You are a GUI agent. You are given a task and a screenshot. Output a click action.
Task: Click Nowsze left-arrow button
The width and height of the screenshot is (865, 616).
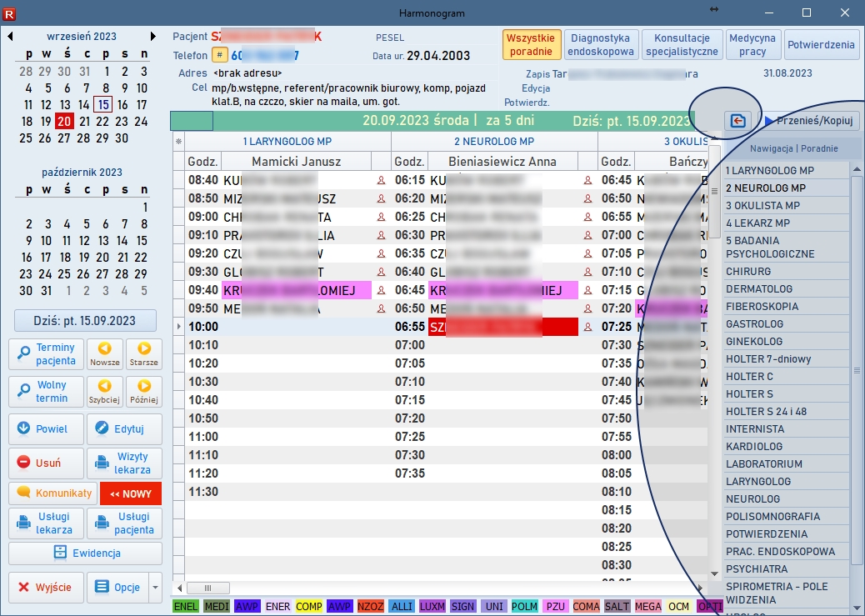[105, 354]
